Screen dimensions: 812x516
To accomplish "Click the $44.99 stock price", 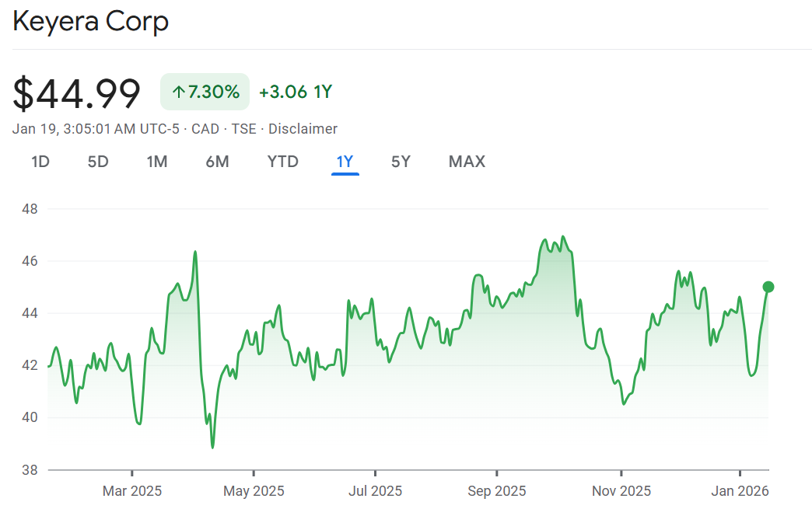I will pyautogui.click(x=77, y=93).
